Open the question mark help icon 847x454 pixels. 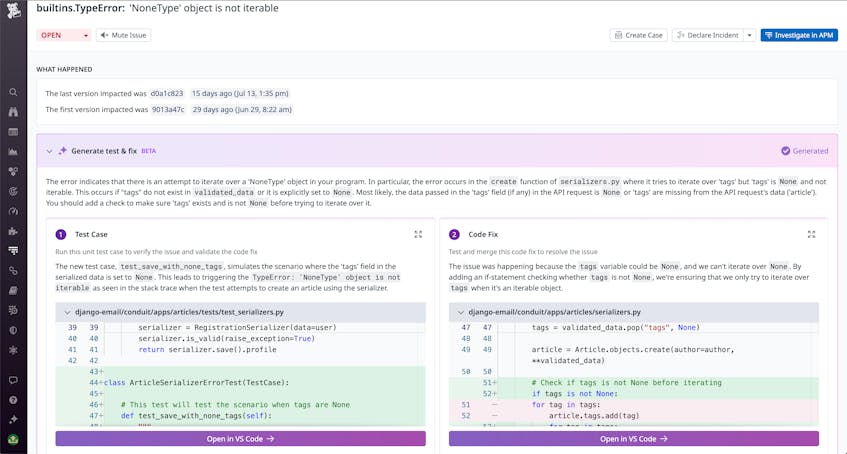point(14,400)
